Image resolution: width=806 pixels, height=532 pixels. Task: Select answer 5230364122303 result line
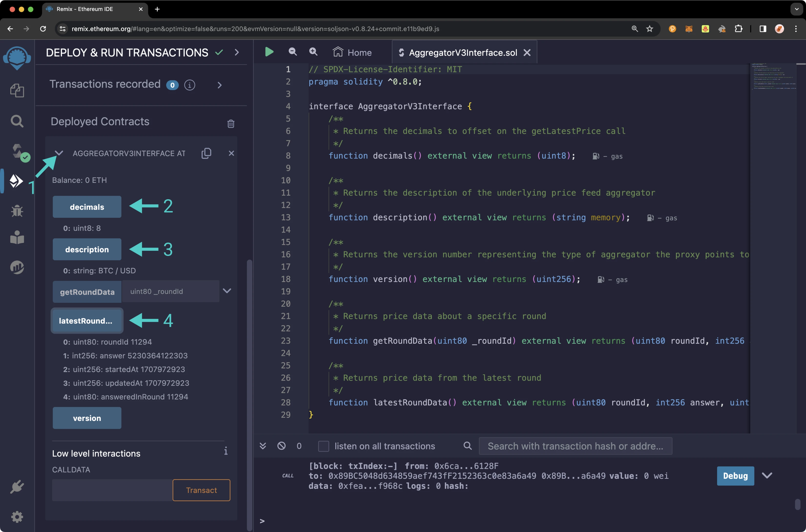click(x=125, y=355)
